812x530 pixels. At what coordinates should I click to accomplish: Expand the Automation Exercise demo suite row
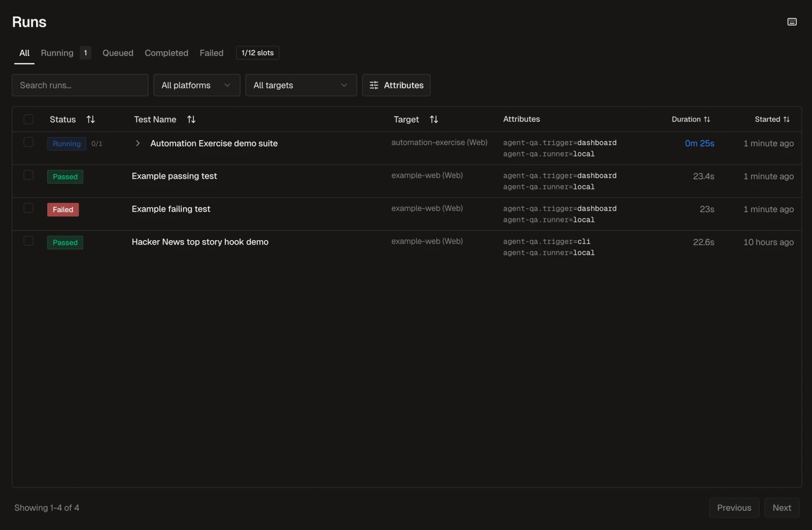point(138,144)
